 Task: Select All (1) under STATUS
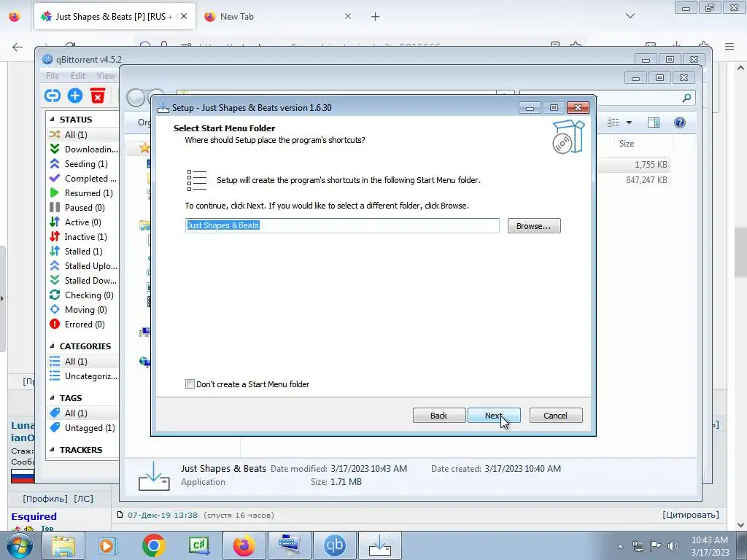83,134
